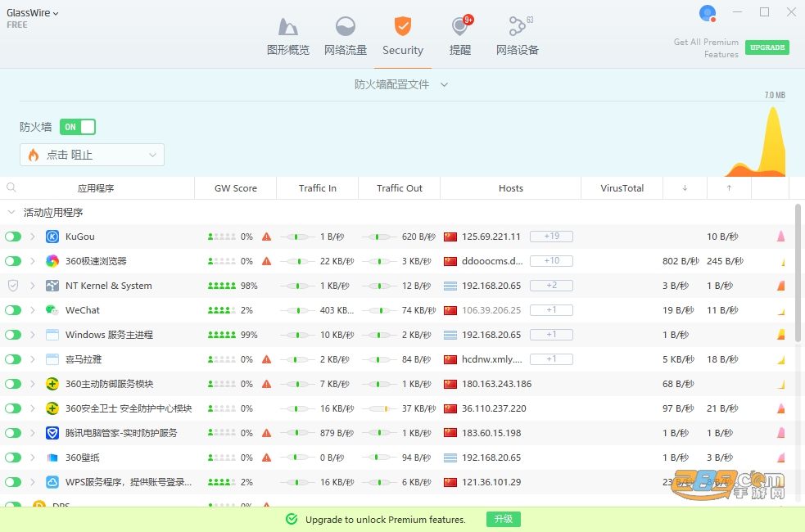Show 360极速浏览器's +10 more hosts
This screenshot has height=532, width=805.
click(551, 260)
